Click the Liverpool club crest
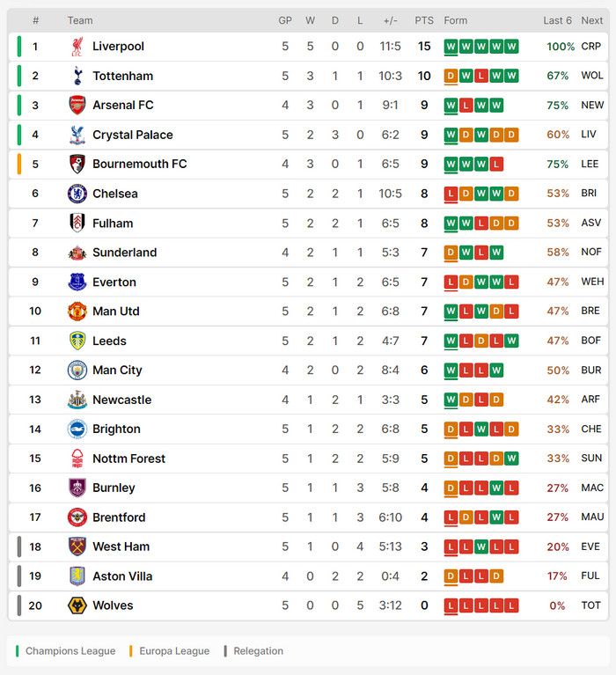Viewport: 616px width, 675px height. 77,47
